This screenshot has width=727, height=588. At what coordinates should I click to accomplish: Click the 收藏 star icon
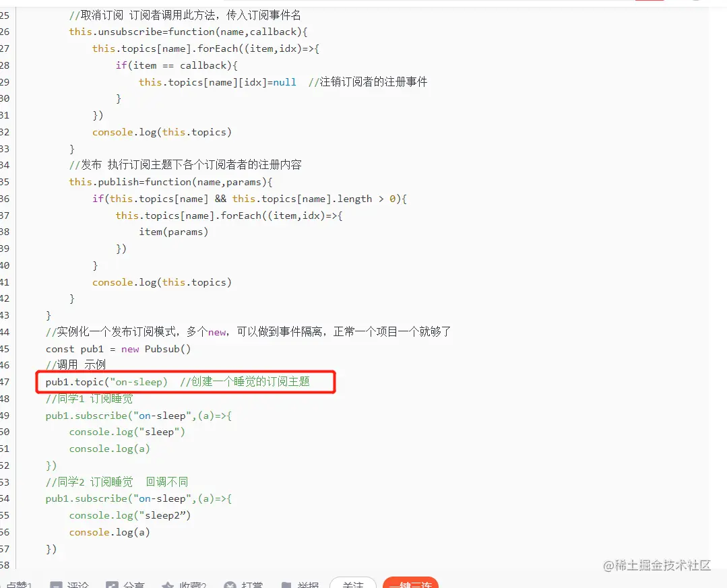(x=167, y=585)
